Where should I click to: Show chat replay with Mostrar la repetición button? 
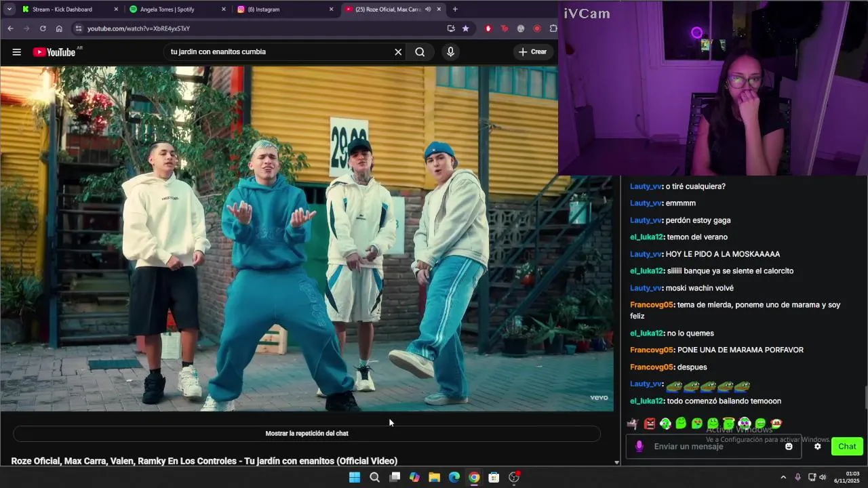[x=307, y=433]
